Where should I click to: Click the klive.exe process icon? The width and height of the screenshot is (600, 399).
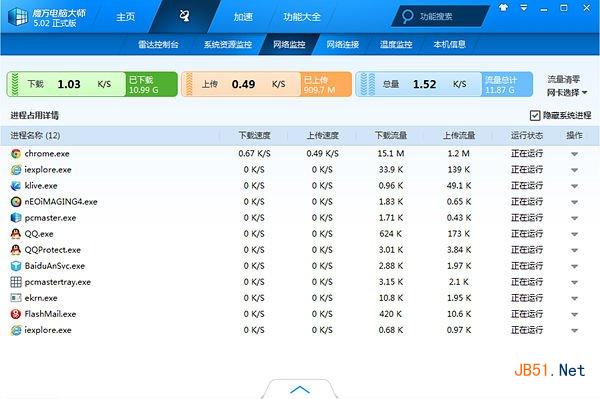click(x=16, y=186)
